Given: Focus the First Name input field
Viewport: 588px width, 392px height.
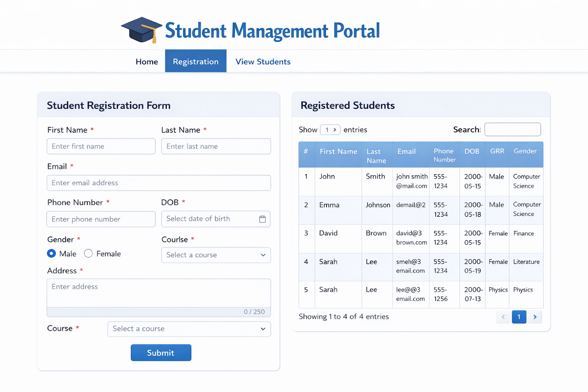Looking at the screenshot, I should [x=101, y=146].
